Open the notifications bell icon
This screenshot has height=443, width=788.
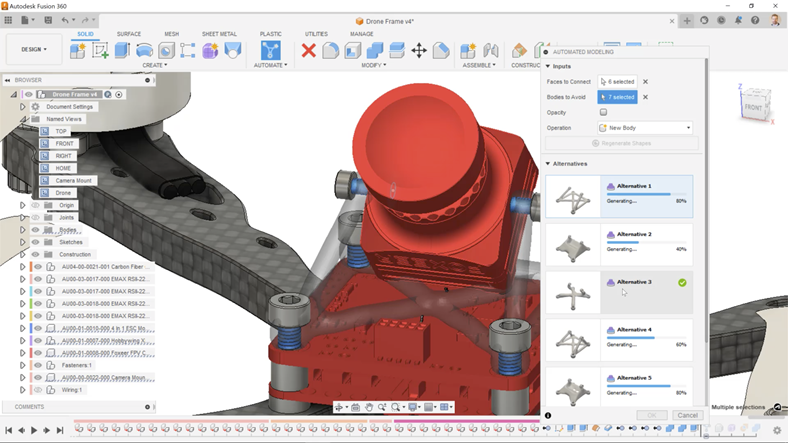738,20
